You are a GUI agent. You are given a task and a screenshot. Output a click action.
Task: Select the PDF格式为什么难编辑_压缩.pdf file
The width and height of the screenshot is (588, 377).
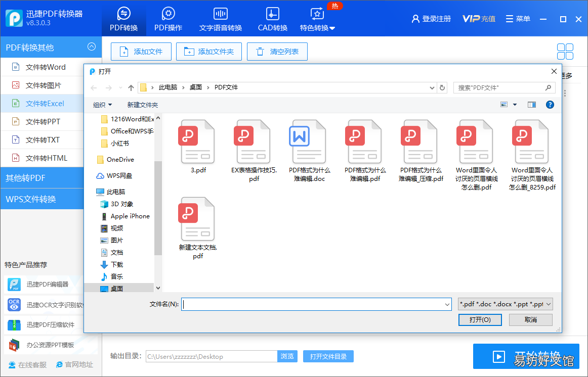[x=421, y=151]
